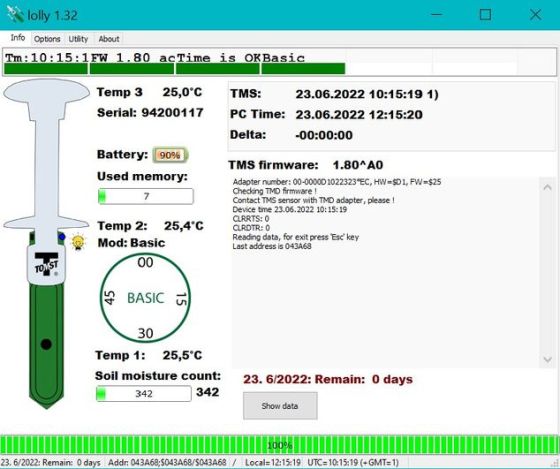This screenshot has width=560, height=469.
Task: Select the Info tab
Action: [x=18, y=38]
